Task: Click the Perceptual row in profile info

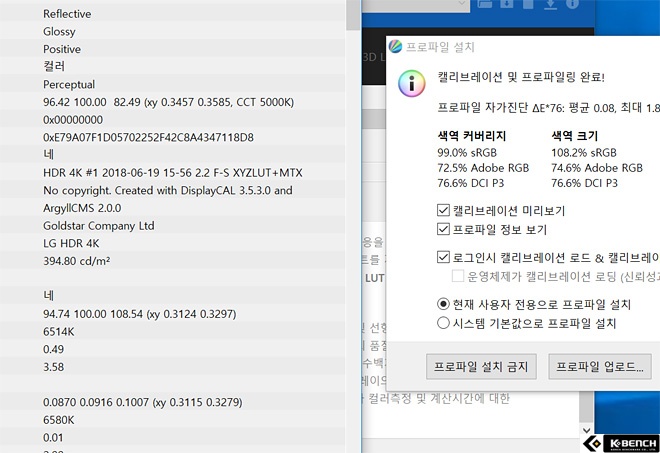Action: 173,84
